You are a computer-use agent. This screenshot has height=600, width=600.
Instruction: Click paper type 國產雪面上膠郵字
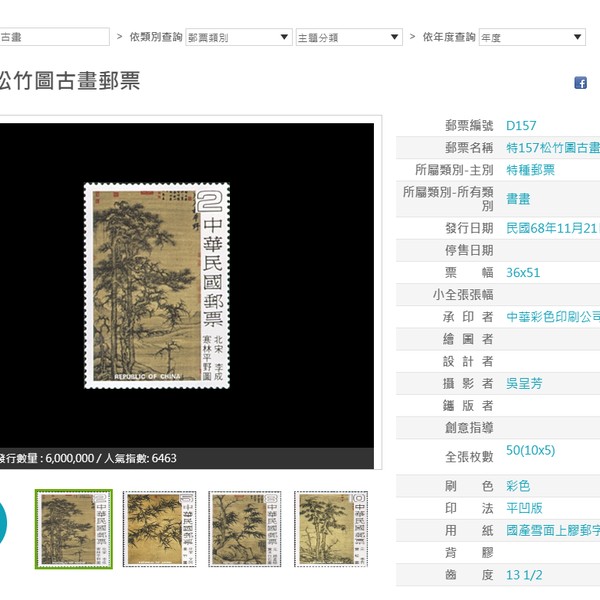point(553,530)
